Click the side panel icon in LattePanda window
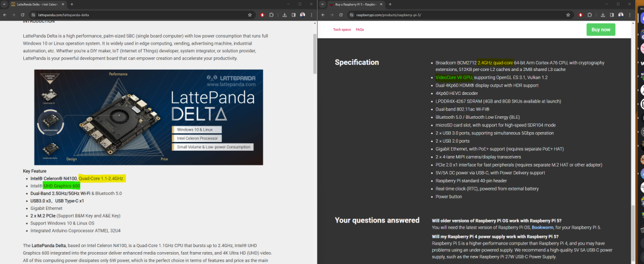Viewport: 644px width, 264px height. (x=294, y=14)
